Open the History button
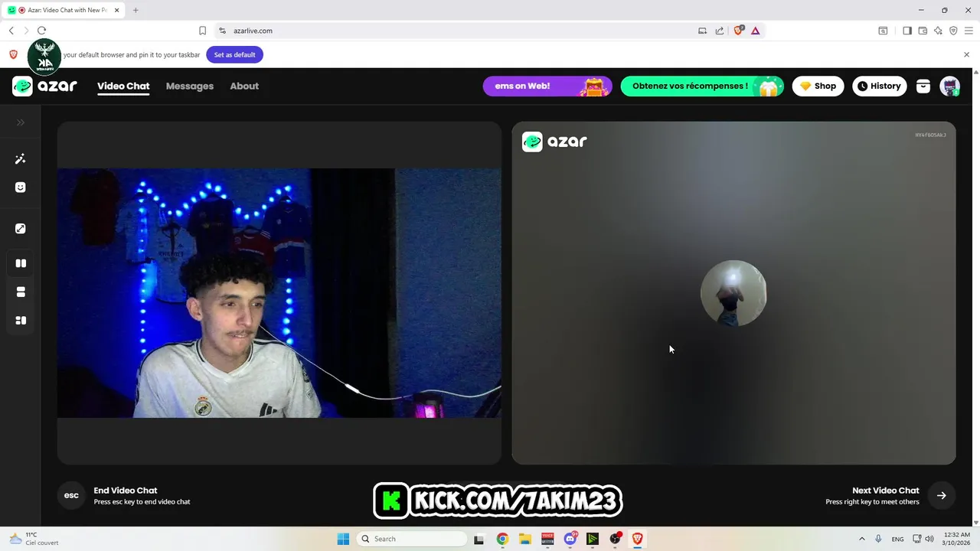Screen dimensions: 980x551 [880, 86]
